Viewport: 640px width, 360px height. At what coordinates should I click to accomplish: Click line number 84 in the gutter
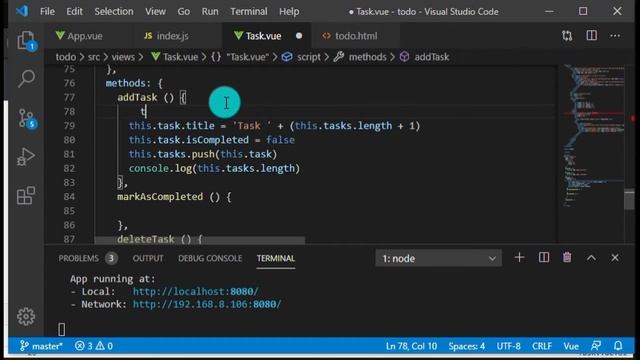69,197
